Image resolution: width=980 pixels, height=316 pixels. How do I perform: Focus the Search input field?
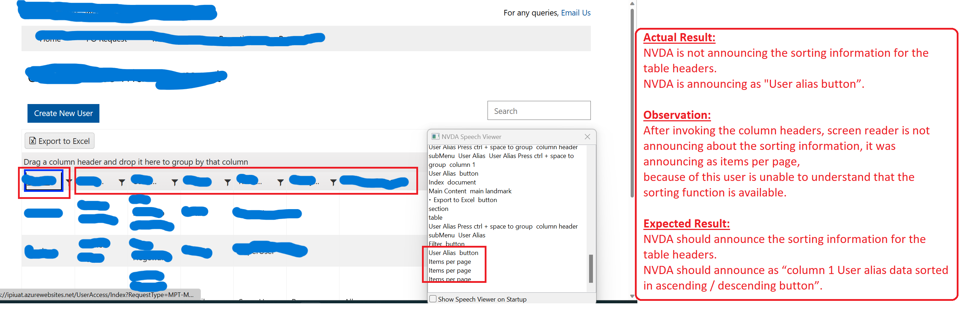[x=539, y=111]
